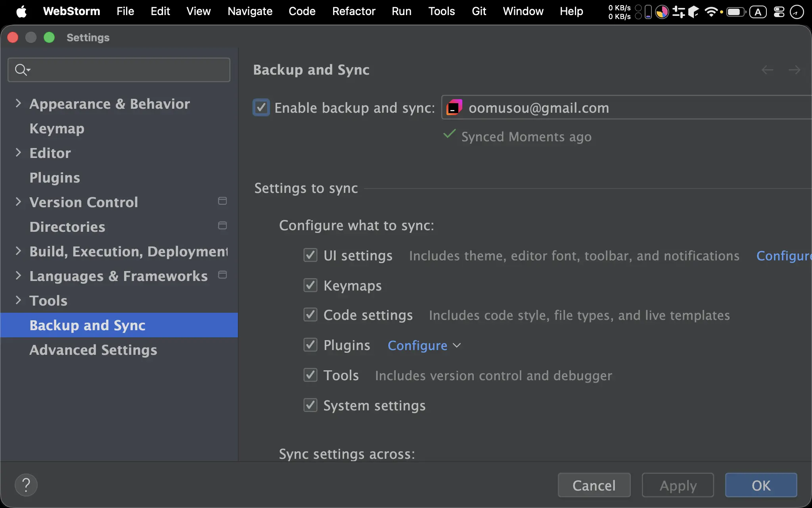
Task: Click the Configure link for UI settings
Action: 784,256
